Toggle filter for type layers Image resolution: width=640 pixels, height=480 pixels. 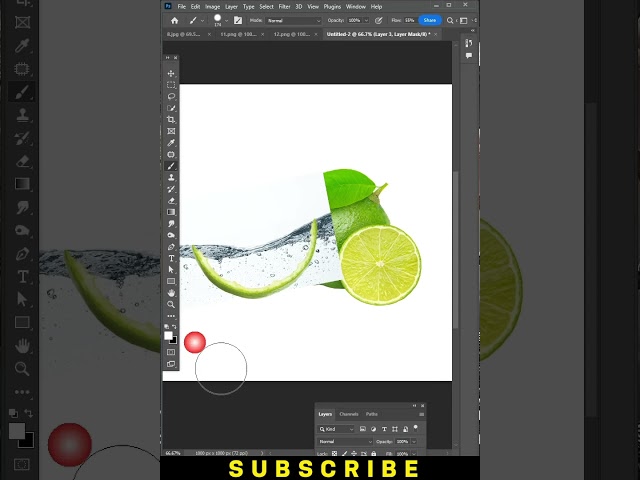[384, 429]
